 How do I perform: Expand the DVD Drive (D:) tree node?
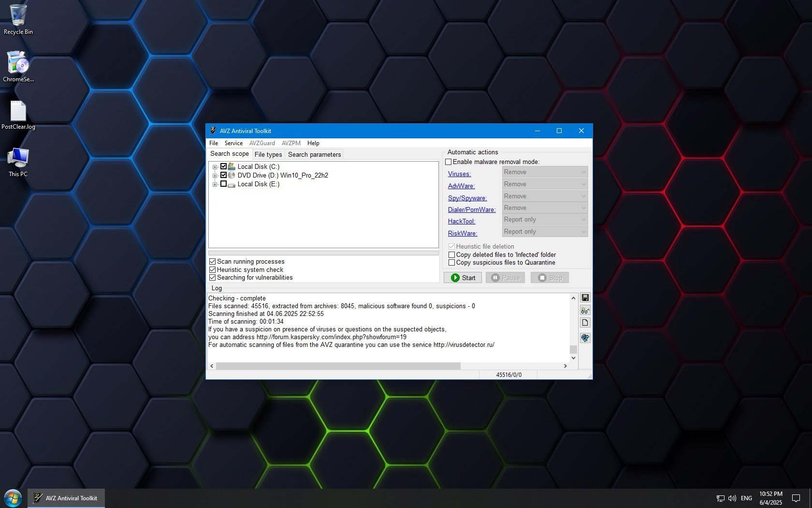[215, 176]
